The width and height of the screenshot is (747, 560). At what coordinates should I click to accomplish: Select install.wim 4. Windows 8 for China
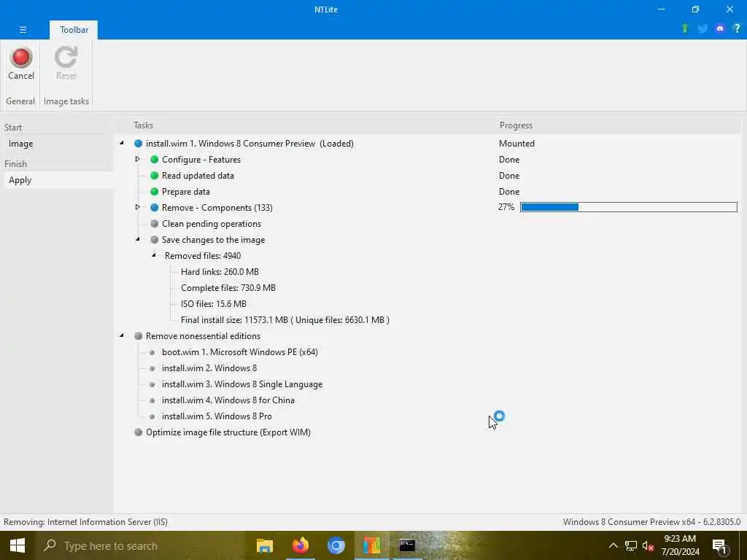point(228,400)
